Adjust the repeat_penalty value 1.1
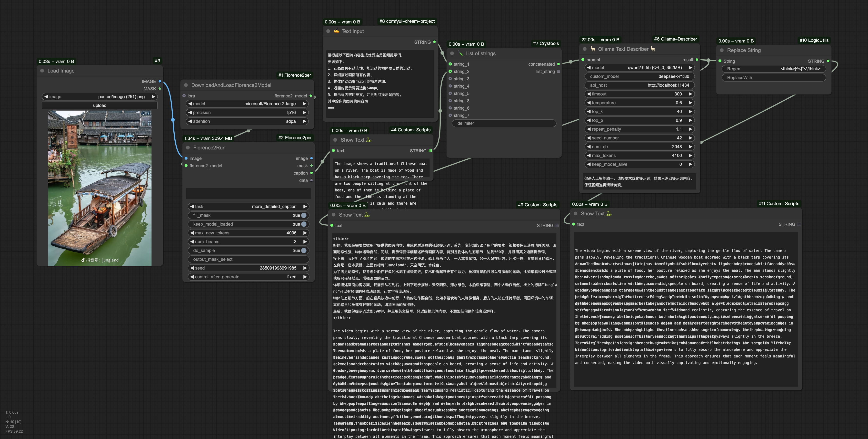The image size is (868, 439). tap(639, 129)
